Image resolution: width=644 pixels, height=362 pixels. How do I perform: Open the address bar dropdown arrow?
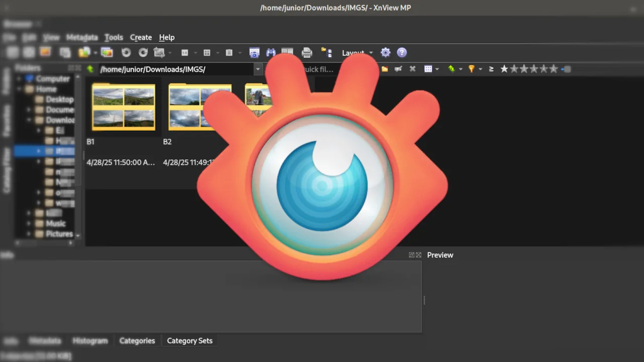point(258,69)
